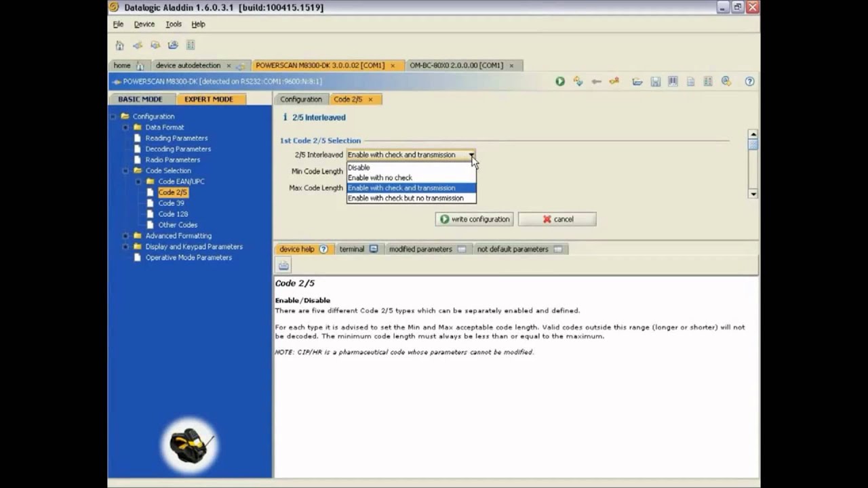The width and height of the screenshot is (868, 488).
Task: Click the icon on modified parameters tab
Action: click(x=462, y=249)
